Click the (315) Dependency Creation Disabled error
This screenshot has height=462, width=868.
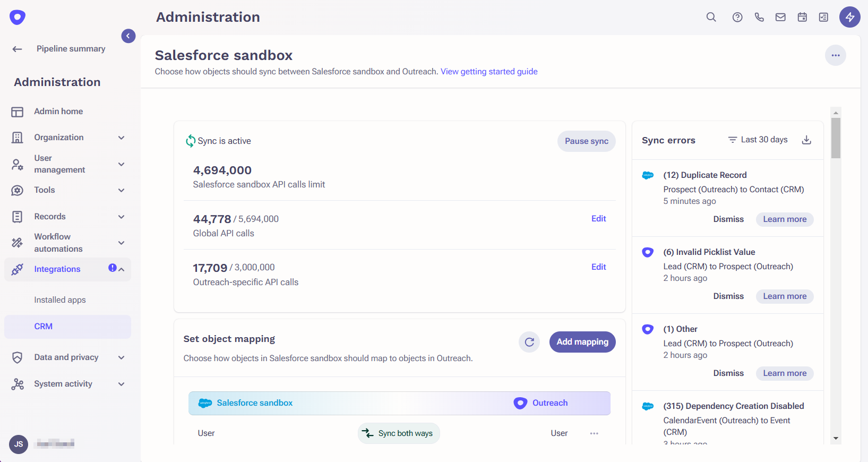pyautogui.click(x=733, y=406)
